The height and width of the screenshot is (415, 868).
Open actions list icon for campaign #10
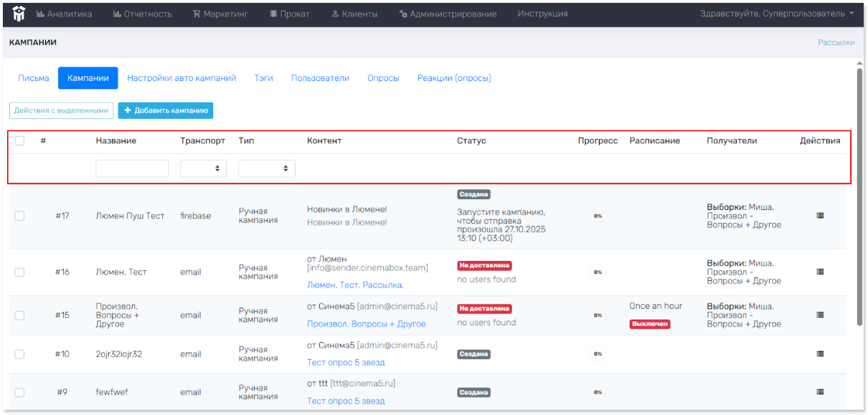(820, 353)
